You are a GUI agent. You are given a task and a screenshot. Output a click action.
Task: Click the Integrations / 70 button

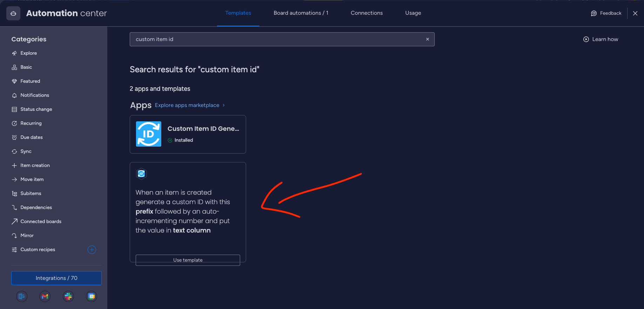pos(56,278)
